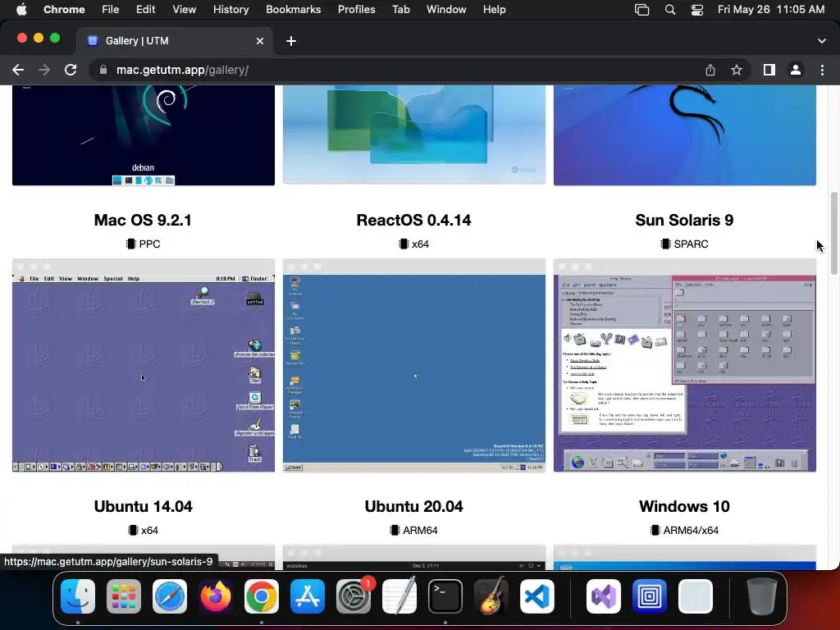This screenshot has height=630, width=840.
Task: Open Chrome three-dot menu
Action: pyautogui.click(x=822, y=70)
